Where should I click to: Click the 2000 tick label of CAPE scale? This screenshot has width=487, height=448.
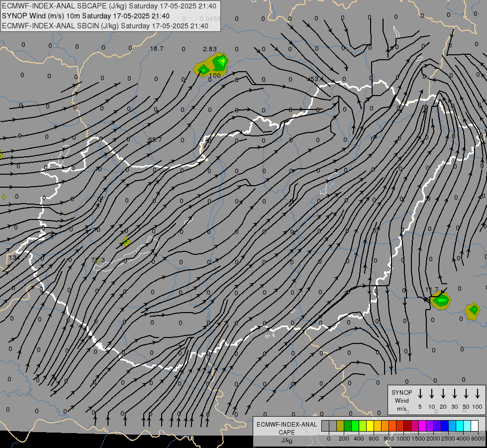tap(433, 439)
